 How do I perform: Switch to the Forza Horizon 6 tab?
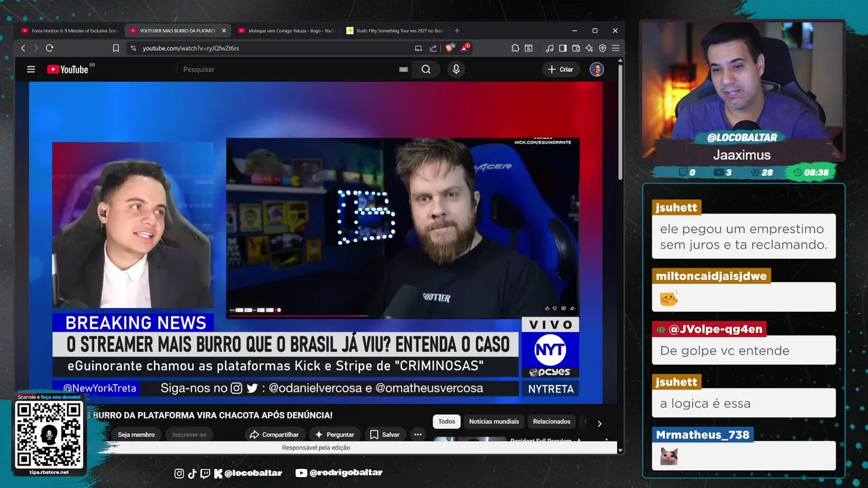point(69,30)
